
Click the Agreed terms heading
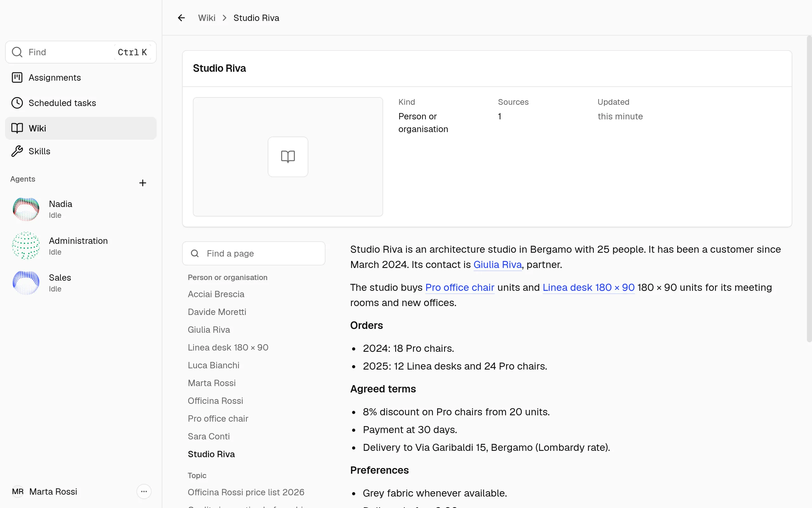[x=383, y=389]
